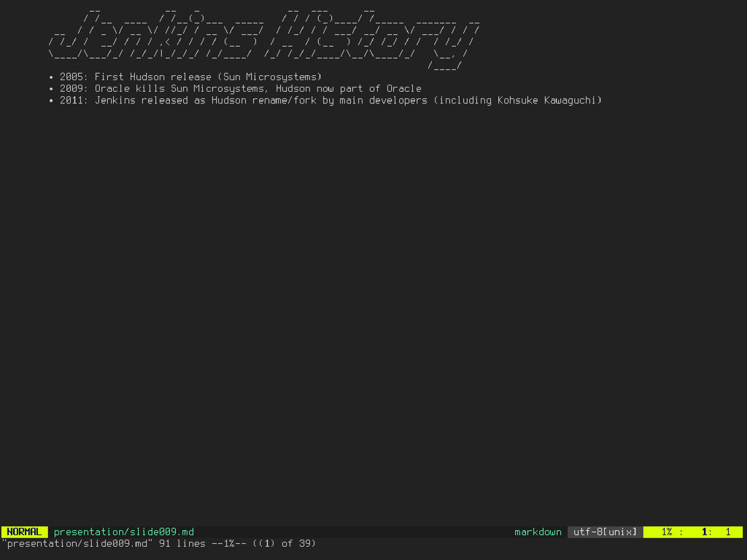Click the "((1) of 39)" file counter
747x560 pixels.
click(x=284, y=543)
